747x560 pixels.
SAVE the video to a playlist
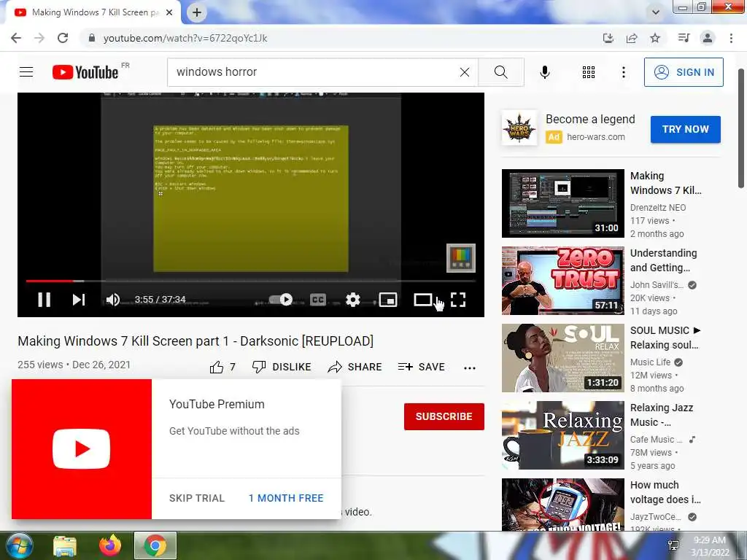pyautogui.click(x=421, y=367)
